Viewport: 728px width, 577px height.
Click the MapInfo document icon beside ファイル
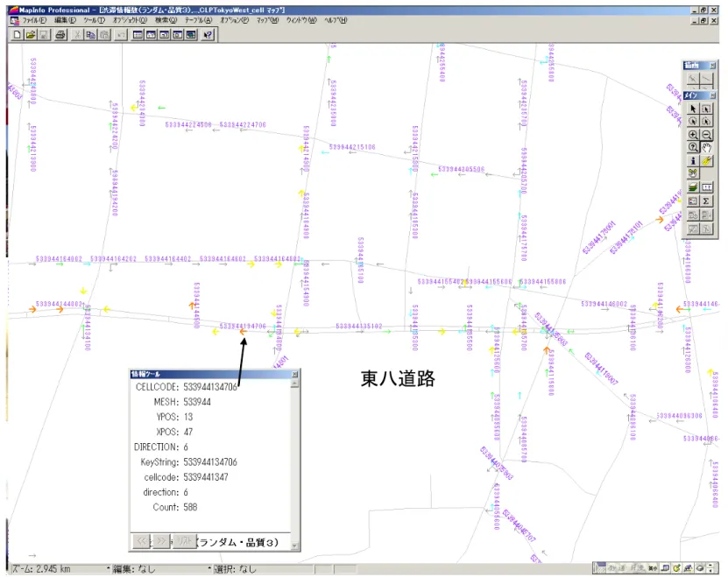tap(15, 20)
